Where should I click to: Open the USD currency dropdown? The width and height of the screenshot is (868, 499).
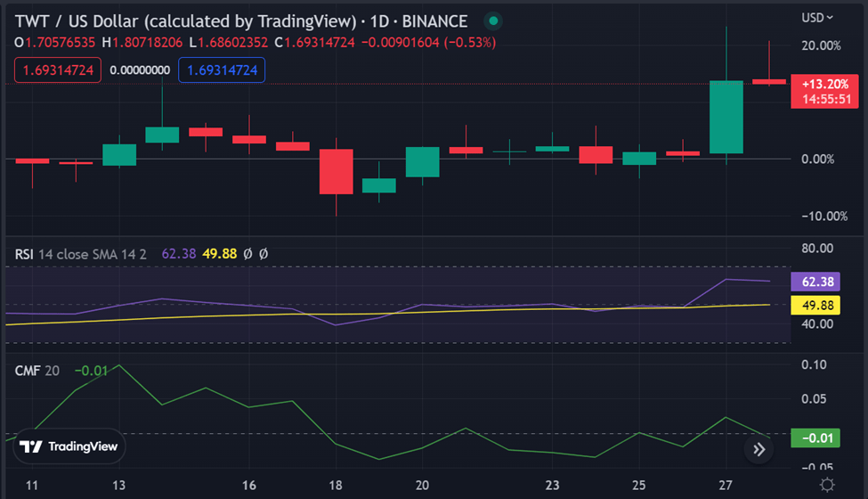817,18
